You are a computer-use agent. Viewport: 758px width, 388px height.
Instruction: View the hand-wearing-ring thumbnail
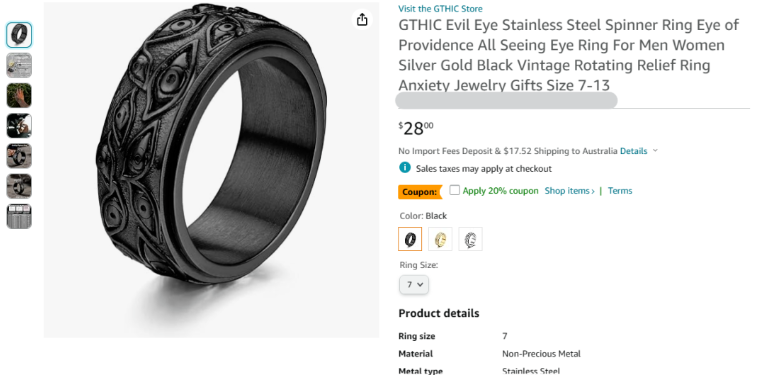pyautogui.click(x=19, y=95)
